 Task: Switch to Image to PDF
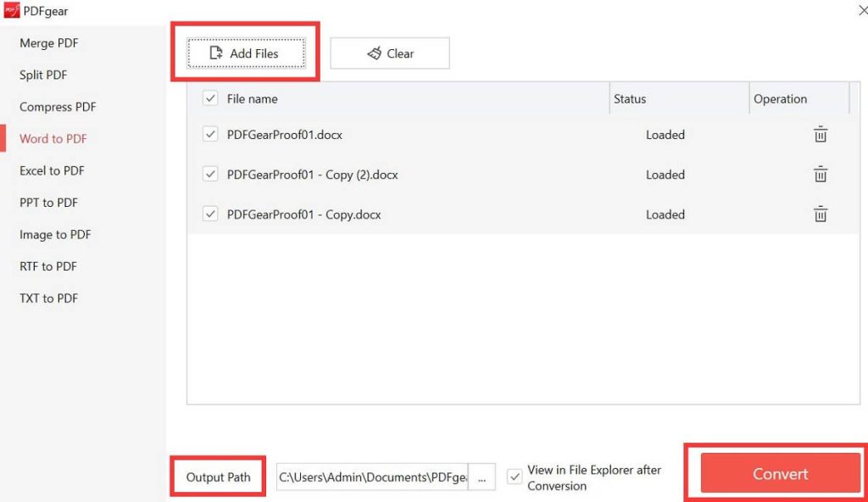54,234
